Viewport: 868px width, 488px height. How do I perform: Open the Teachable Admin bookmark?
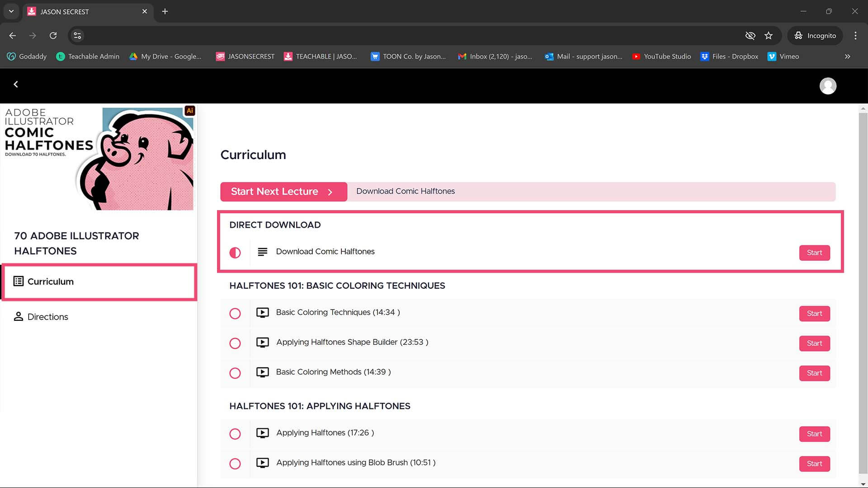click(x=88, y=56)
